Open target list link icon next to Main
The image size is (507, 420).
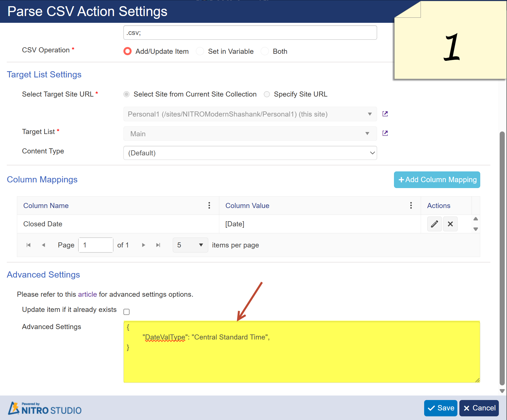point(385,133)
